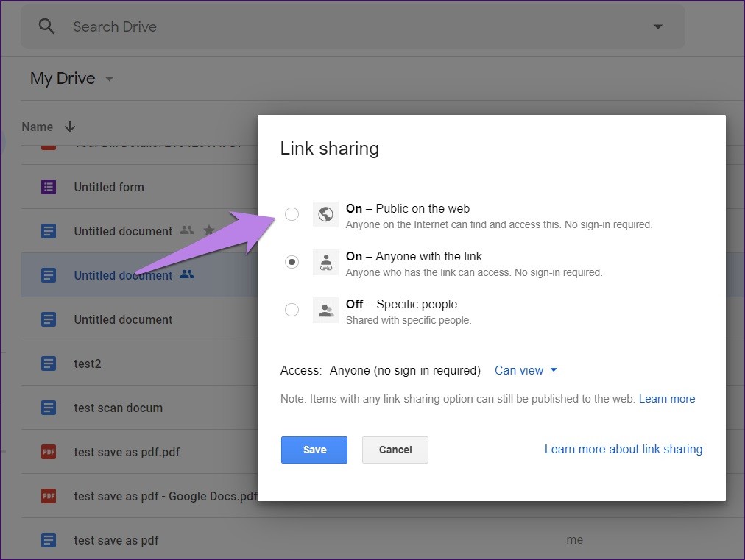745x560 pixels.
Task: Click the globe icon for public sharing
Action: tap(325, 214)
